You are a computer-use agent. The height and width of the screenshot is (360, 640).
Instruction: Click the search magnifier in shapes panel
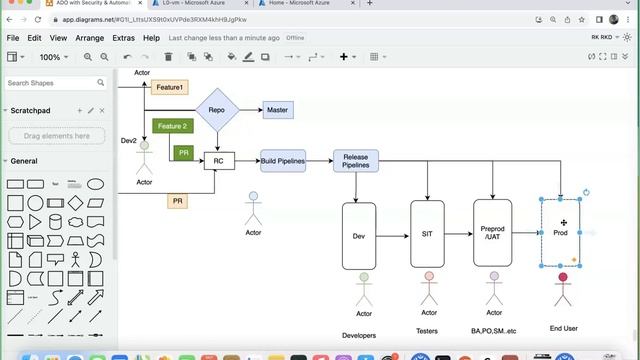[100, 83]
